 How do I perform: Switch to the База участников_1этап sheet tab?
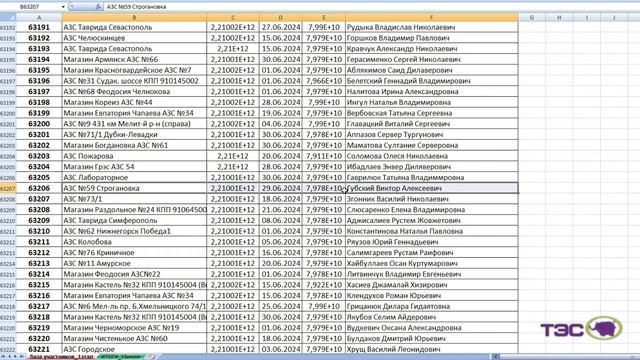pyautogui.click(x=61, y=357)
